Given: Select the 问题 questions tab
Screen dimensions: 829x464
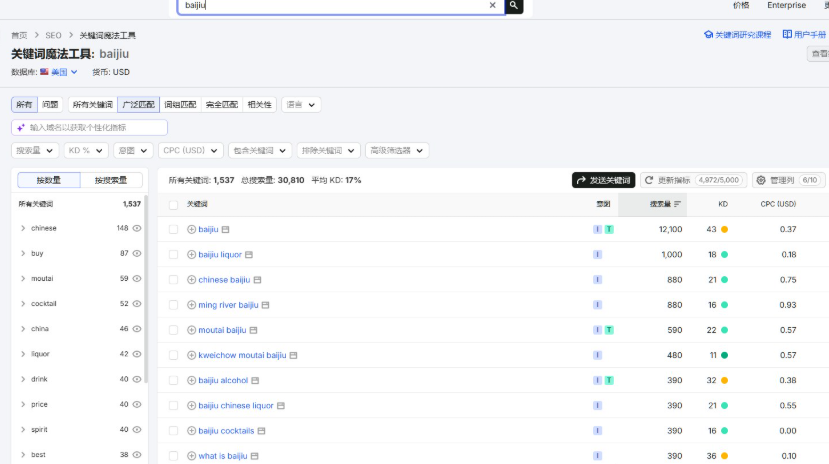Looking at the screenshot, I should 50,105.
